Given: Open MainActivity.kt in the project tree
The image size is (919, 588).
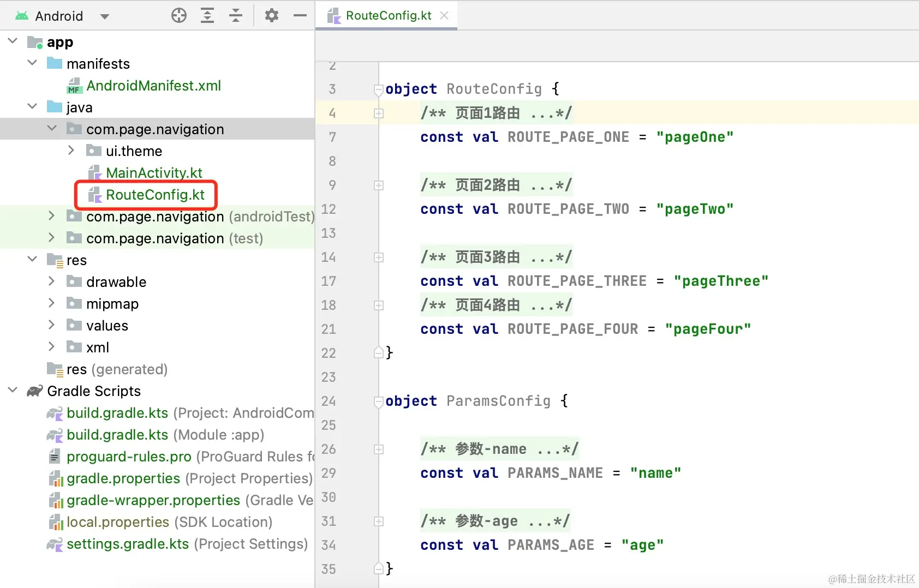Looking at the screenshot, I should 154,173.
